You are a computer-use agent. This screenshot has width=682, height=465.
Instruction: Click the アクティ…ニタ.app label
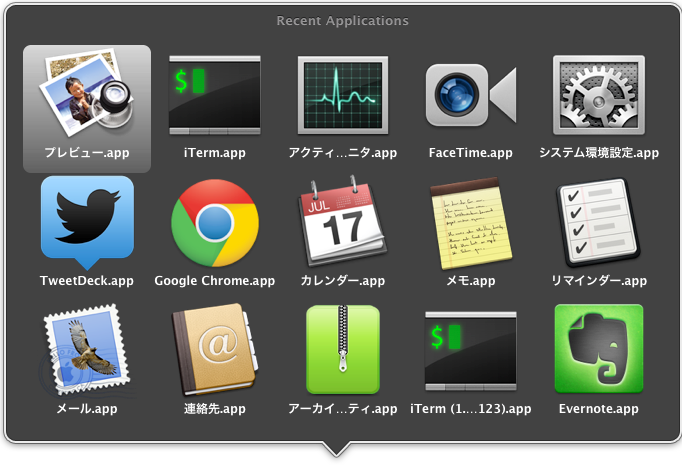point(343,153)
